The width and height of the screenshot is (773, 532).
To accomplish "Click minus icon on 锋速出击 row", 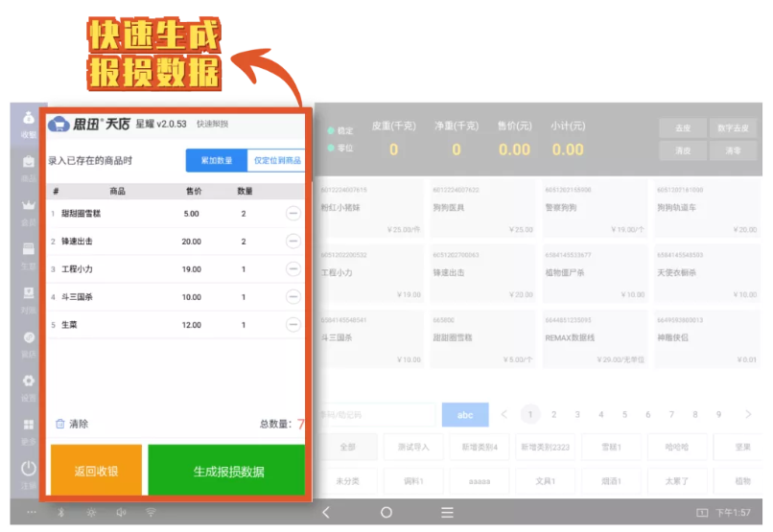I will (293, 242).
